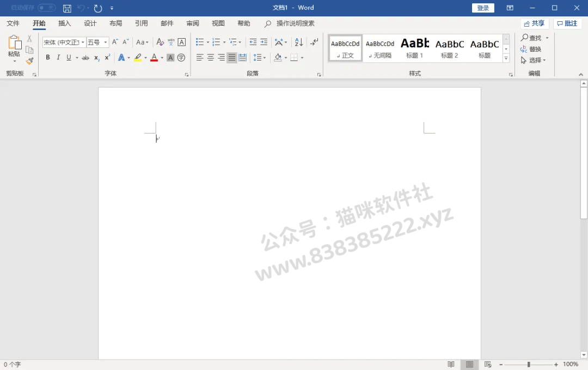Screen dimensions: 588x370
Task: Toggle character shading on text
Action: pyautogui.click(x=170, y=57)
